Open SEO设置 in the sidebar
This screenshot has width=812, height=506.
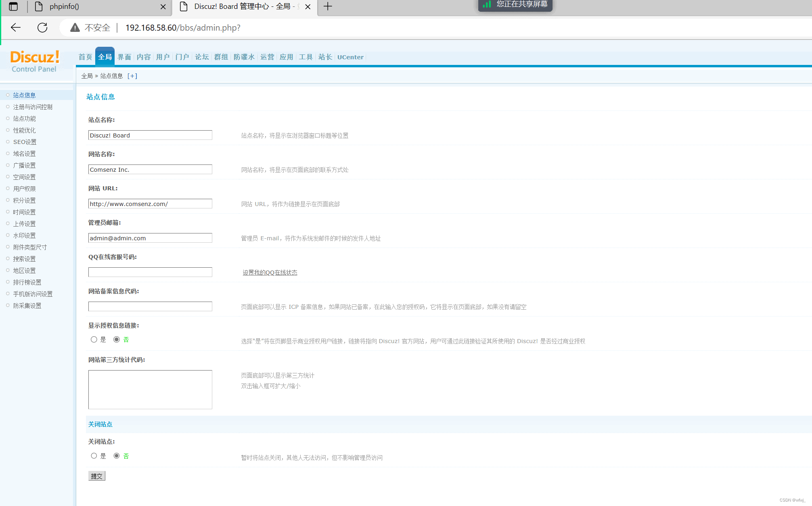pyautogui.click(x=25, y=142)
